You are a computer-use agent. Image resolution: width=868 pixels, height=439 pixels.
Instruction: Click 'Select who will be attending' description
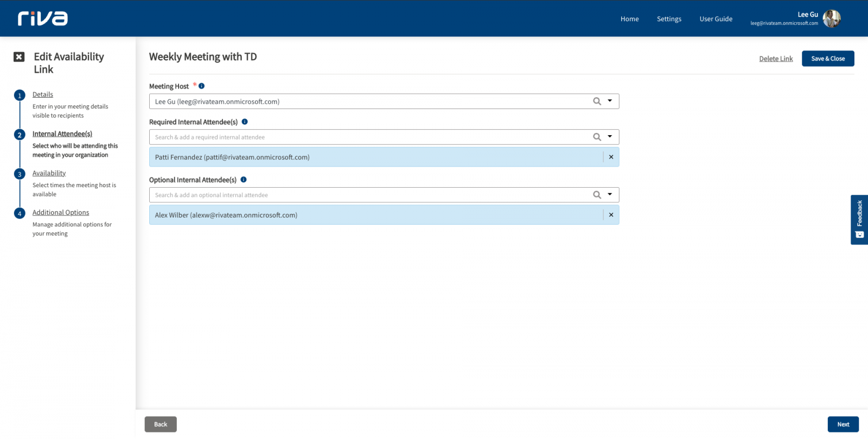(x=75, y=150)
